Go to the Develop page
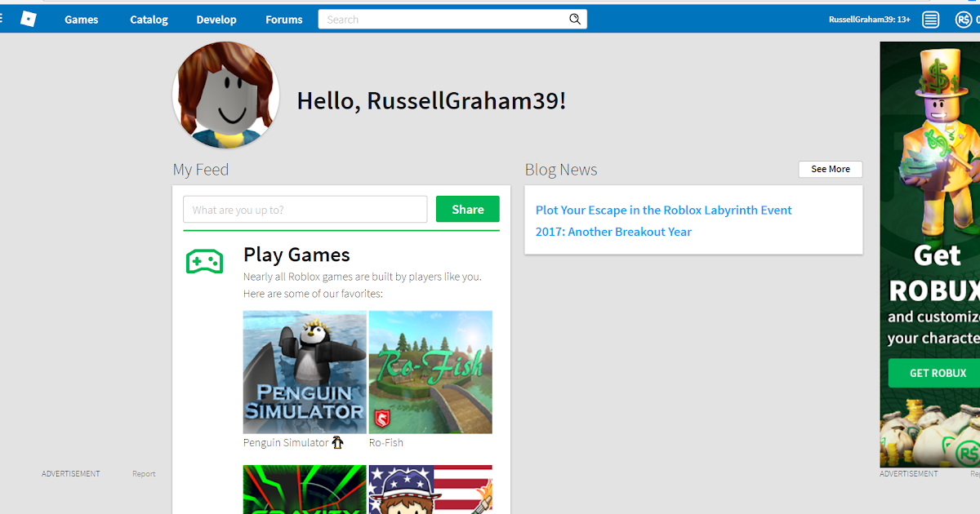The height and width of the screenshot is (514, 980). 216,20
